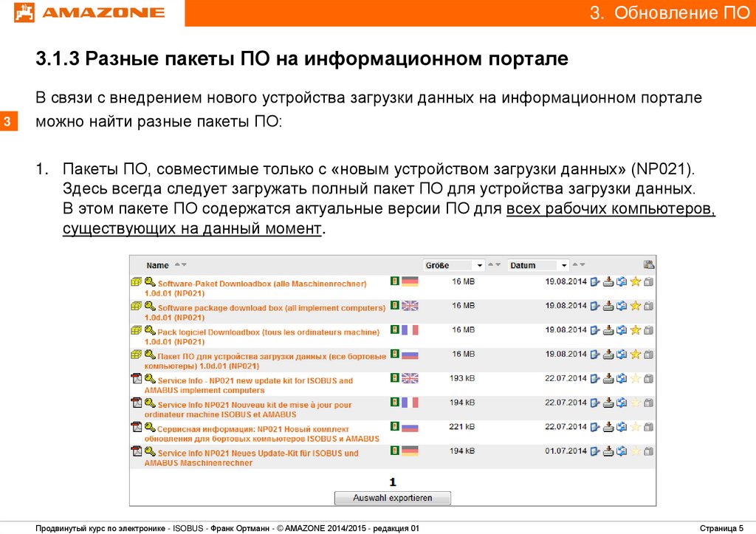This screenshot has width=756, height=534.
Task: Click the German flag in the Software-Paket Downloadbox row
Action: 410,281
